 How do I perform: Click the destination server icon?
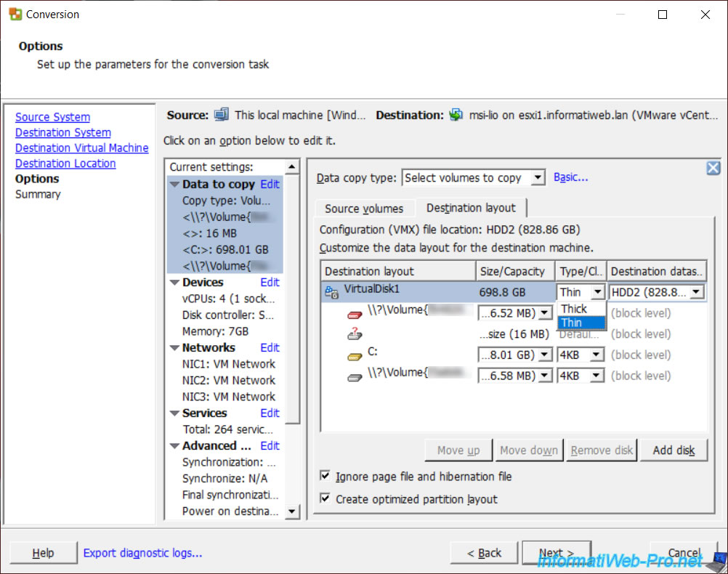(x=456, y=115)
